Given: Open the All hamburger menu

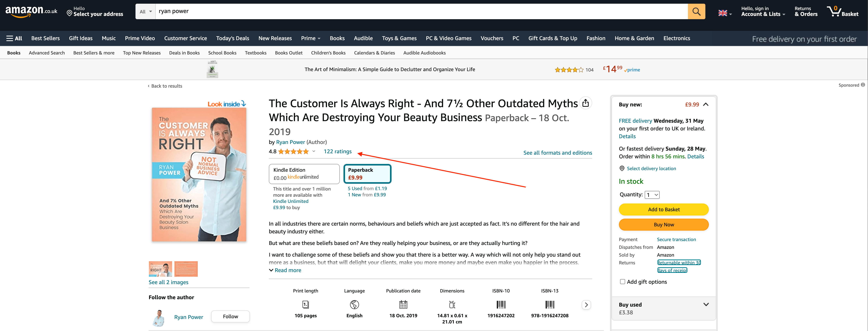Looking at the screenshot, I should pyautogui.click(x=14, y=38).
